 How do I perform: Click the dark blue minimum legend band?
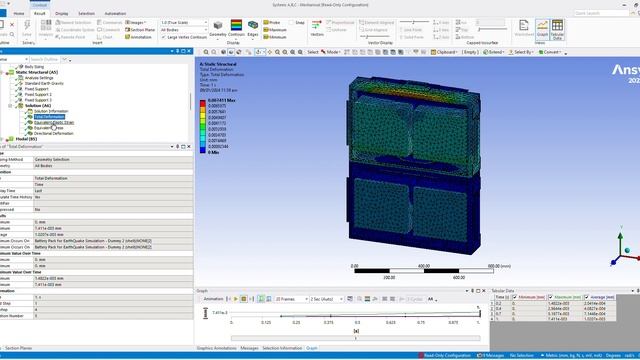pyautogui.click(x=202, y=150)
